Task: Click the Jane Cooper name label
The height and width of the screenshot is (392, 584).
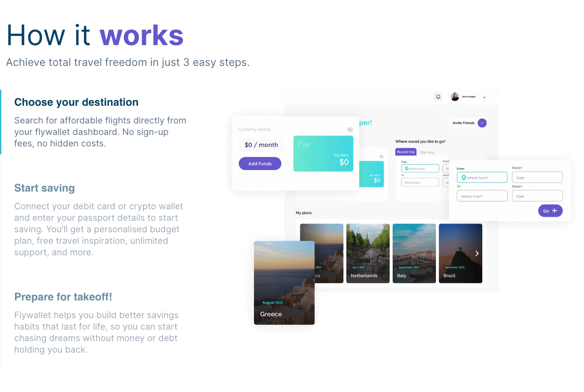Action: (469, 96)
